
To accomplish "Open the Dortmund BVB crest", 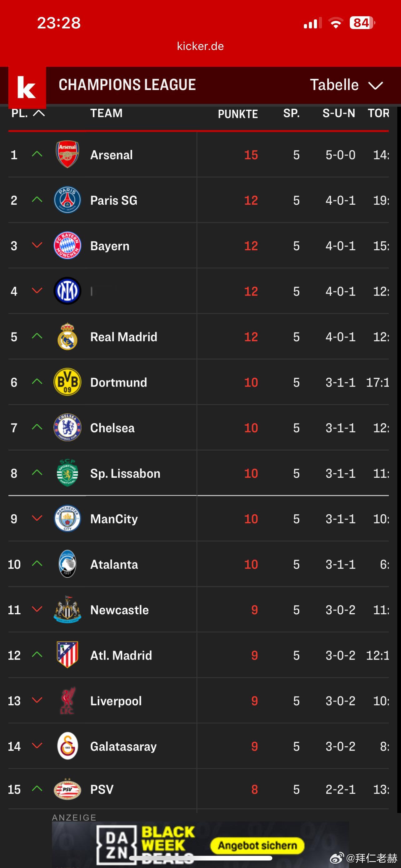I will 67,382.
